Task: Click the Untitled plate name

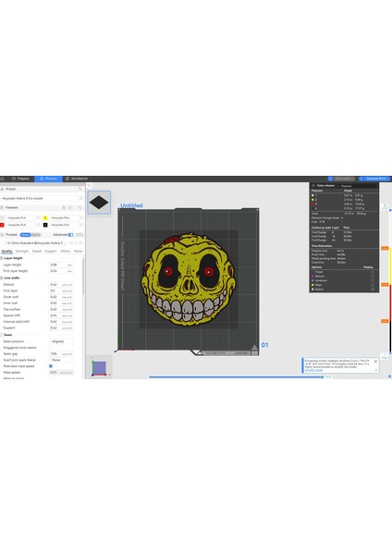Action: (131, 205)
